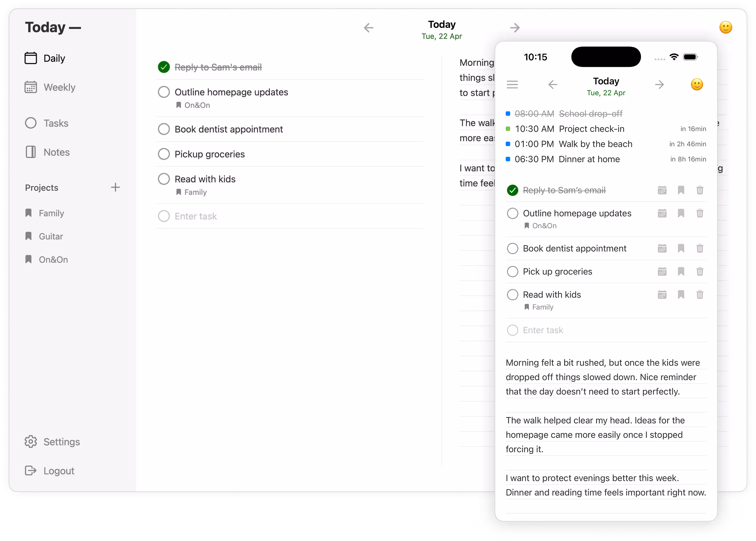
Task: Log out of the app
Action: (x=58, y=470)
